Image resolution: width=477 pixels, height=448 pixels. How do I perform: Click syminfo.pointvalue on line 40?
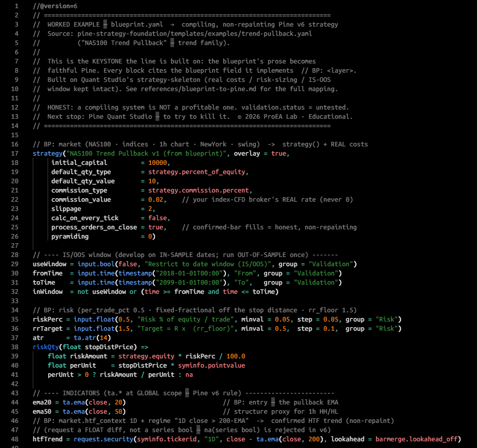(x=211, y=366)
